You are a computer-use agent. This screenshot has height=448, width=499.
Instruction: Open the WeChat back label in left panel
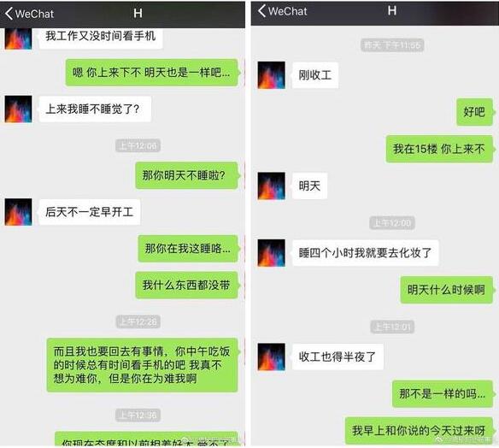pyautogui.click(x=34, y=14)
